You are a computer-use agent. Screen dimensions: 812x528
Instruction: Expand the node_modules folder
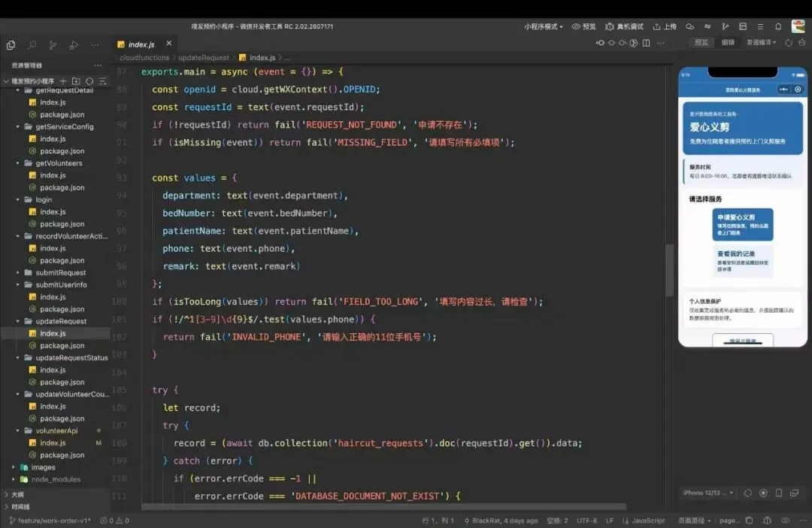click(56, 479)
